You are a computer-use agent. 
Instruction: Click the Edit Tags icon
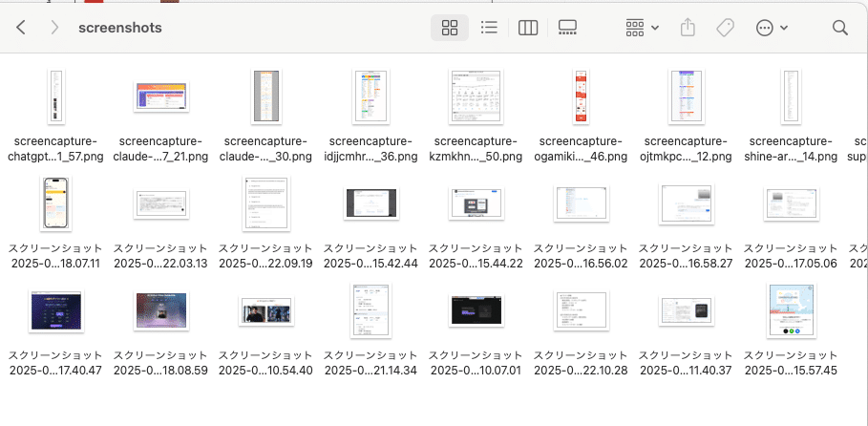tap(725, 28)
